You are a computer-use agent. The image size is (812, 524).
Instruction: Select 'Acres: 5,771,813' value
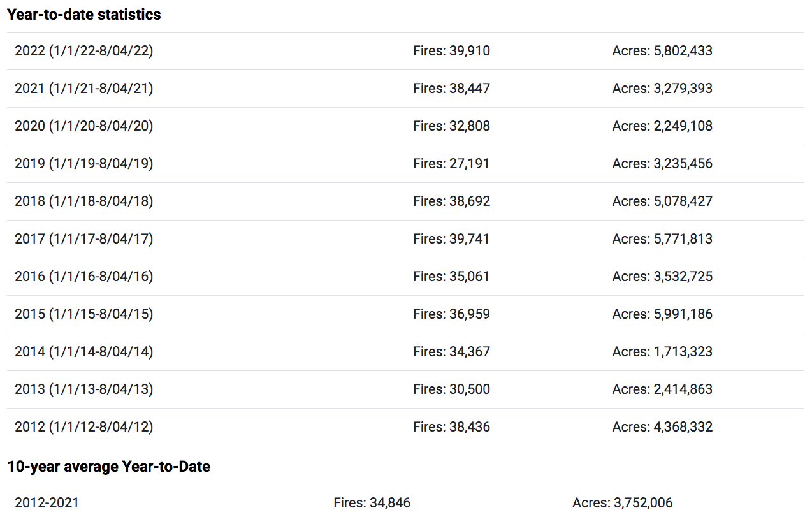point(662,239)
